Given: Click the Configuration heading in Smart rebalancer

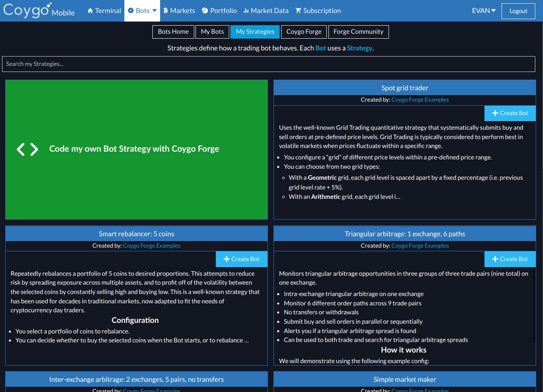Looking at the screenshot, I should 135,320.
